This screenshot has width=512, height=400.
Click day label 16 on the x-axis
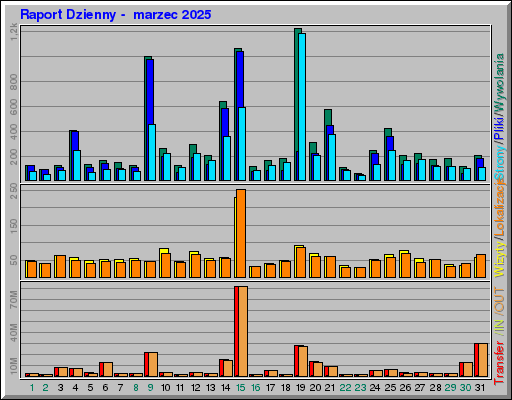coord(256,388)
